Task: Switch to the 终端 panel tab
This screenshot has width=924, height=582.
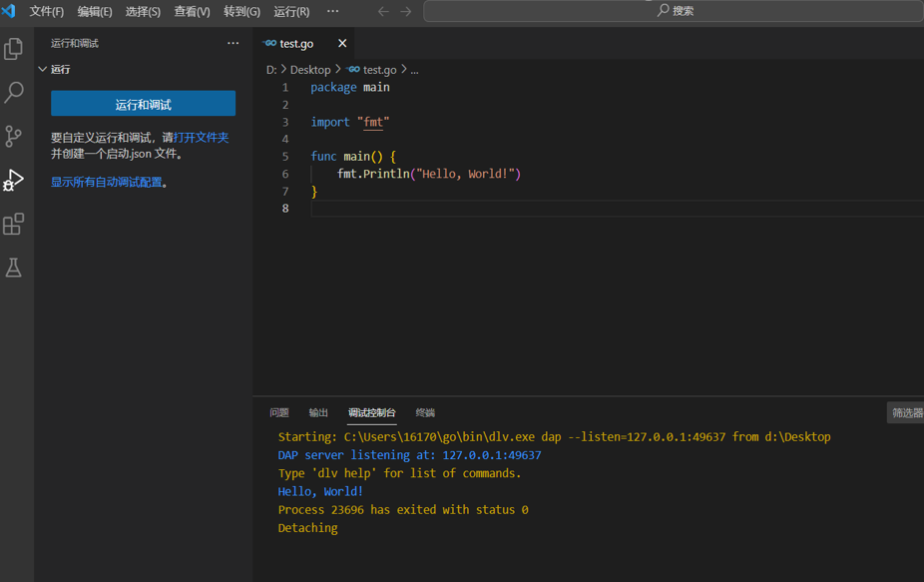Action: (425, 413)
